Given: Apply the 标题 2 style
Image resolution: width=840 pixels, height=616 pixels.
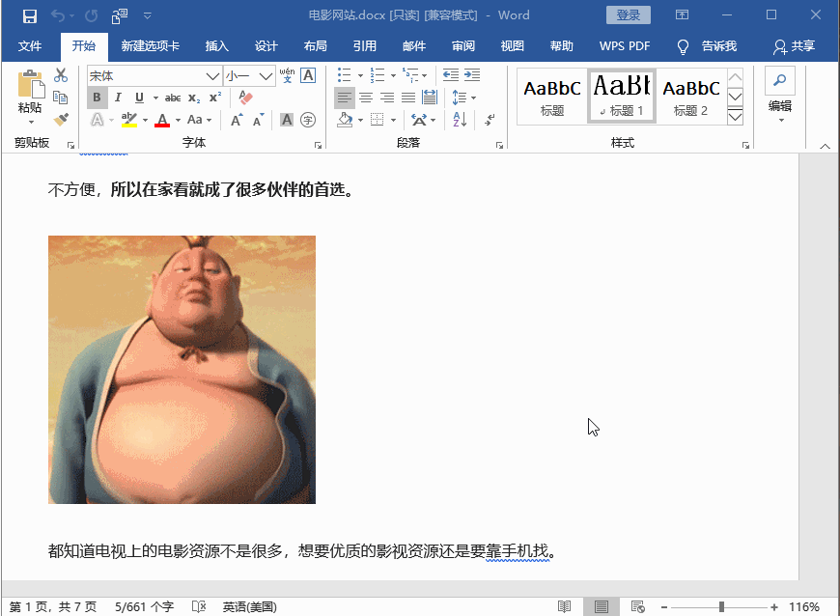Looking at the screenshot, I should 691,96.
